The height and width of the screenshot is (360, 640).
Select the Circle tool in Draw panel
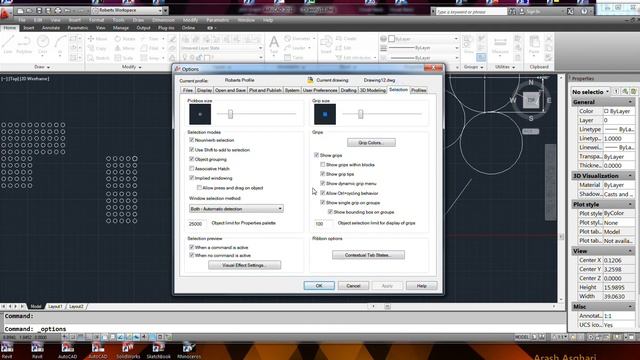click(x=42, y=44)
